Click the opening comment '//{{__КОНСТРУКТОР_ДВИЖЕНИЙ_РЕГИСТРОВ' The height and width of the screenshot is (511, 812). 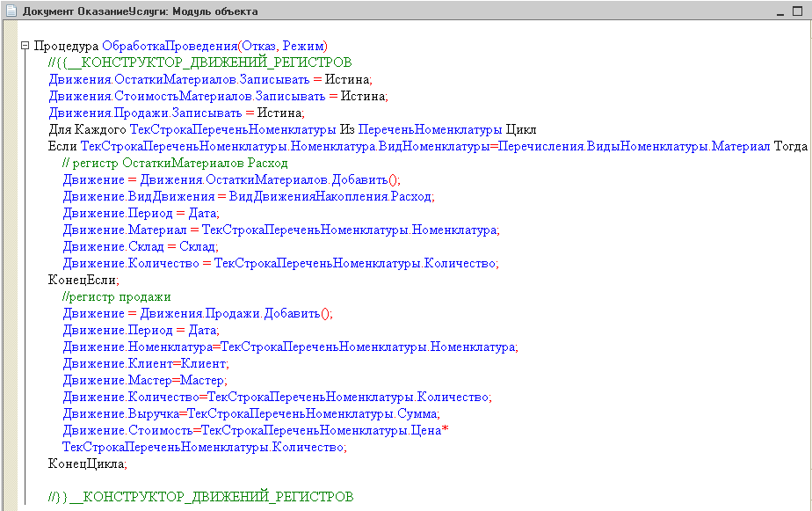point(199,62)
